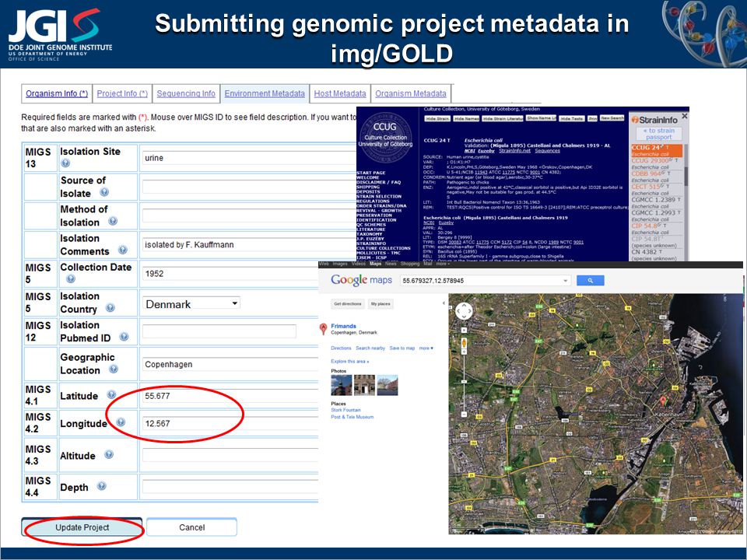Open the first photo thumbnail under Photos
747x560 pixels.
(x=341, y=385)
